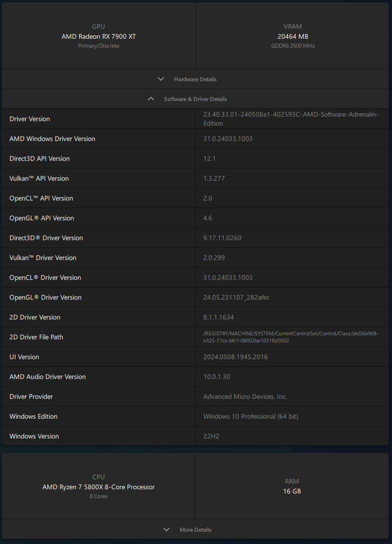Click the GDDR6 2500 MHz subtitle

point(293,46)
